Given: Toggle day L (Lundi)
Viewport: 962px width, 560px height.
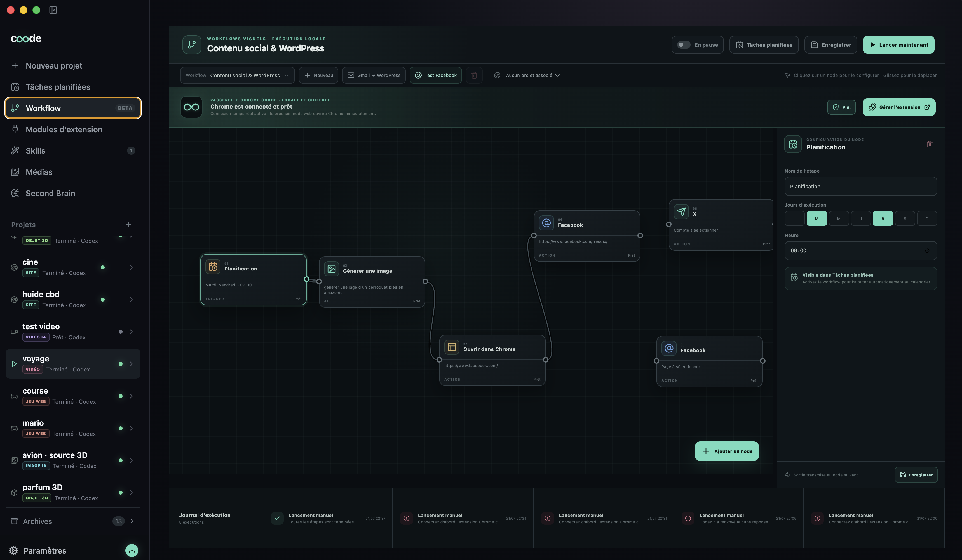Looking at the screenshot, I should coord(794,219).
